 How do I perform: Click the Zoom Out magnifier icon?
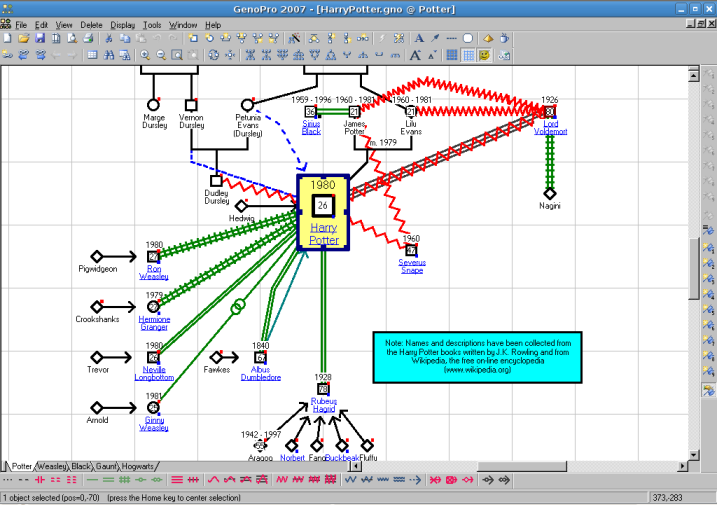click(161, 55)
